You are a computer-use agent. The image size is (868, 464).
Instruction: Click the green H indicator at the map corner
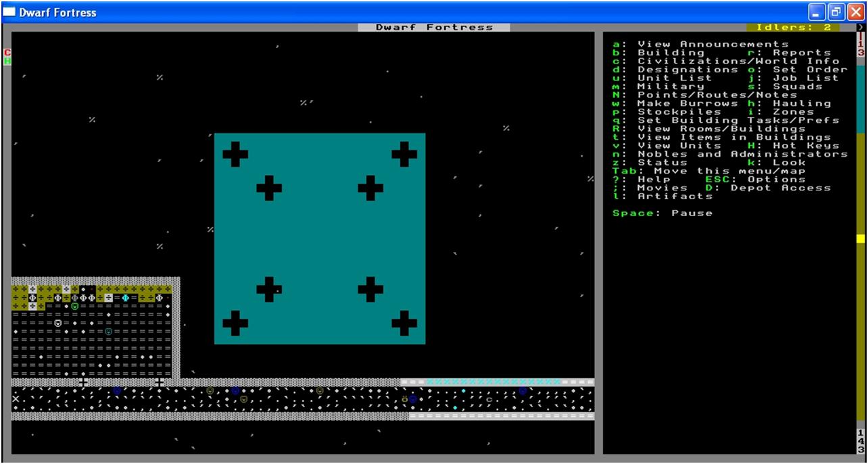(7, 61)
